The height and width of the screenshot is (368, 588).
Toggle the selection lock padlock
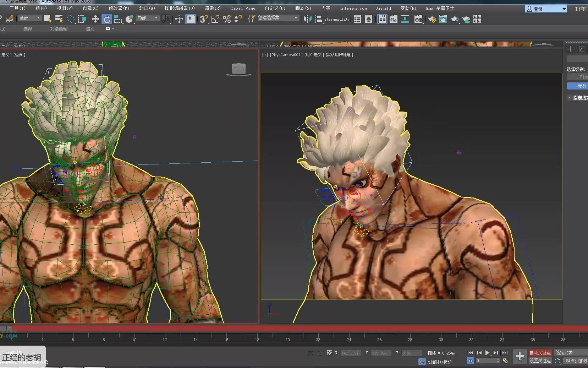pos(320,353)
